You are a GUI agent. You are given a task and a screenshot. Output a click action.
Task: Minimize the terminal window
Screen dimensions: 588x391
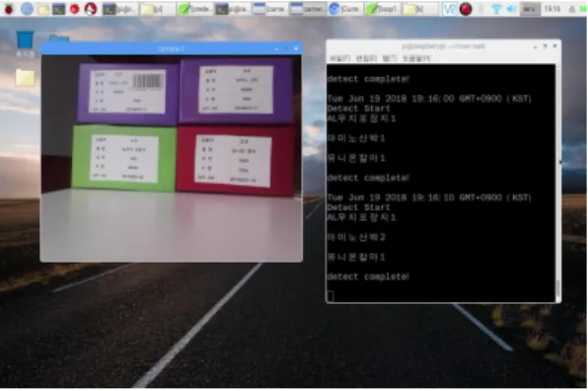536,46
